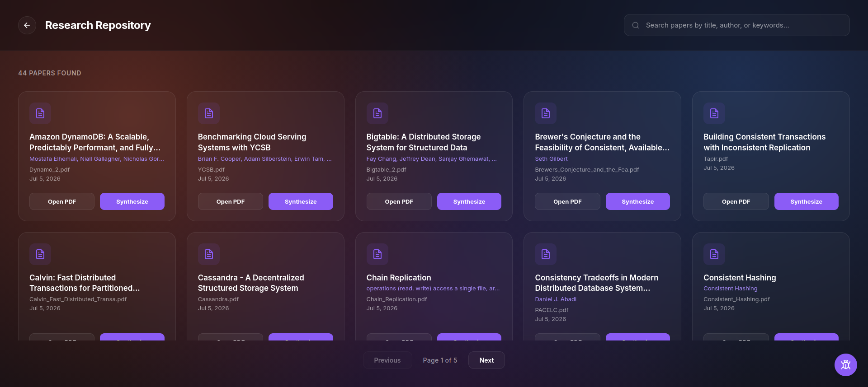
Task: Click filename 'Bigtable_2.pdf'
Action: [x=387, y=170]
